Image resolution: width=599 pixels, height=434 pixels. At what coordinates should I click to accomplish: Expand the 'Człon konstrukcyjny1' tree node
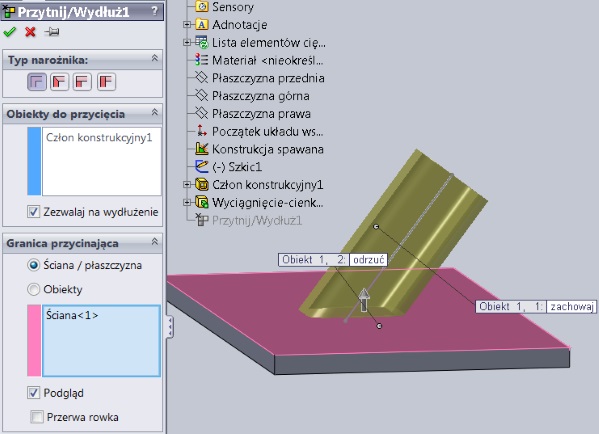[x=187, y=185]
